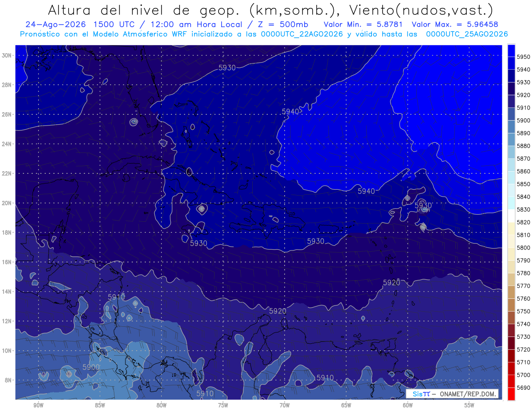This screenshot has height=411, width=532.
Task: Select the '0000UTC_25AGO2026' valid-until time text
Action: tap(467, 34)
